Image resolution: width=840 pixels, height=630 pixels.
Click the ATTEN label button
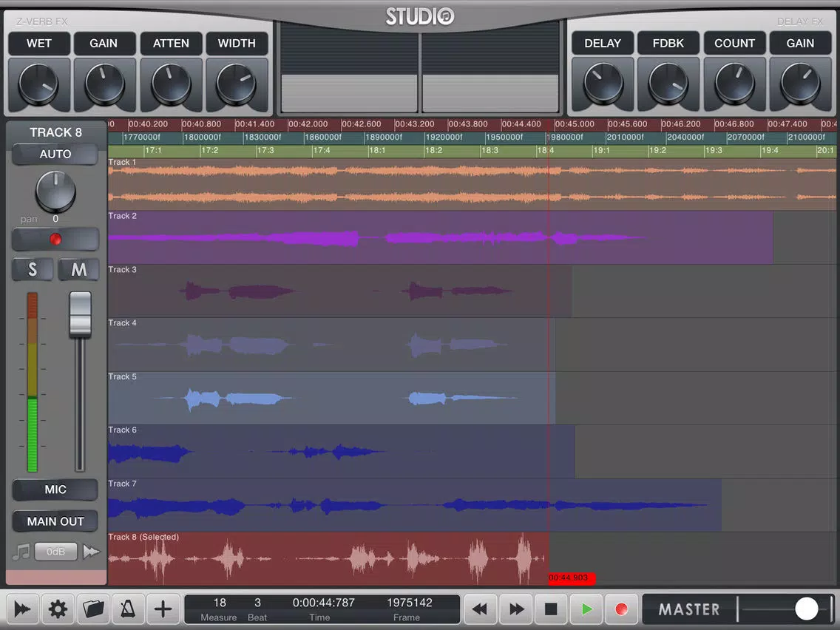point(171,44)
